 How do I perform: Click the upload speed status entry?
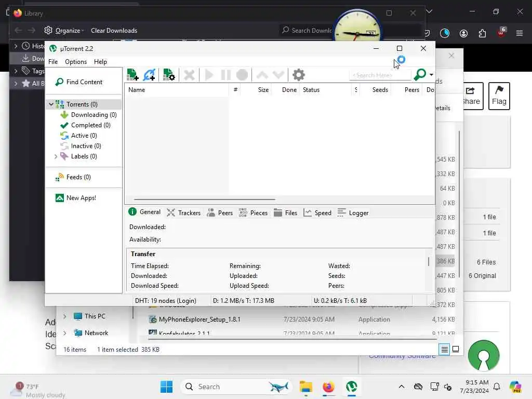tap(340, 301)
